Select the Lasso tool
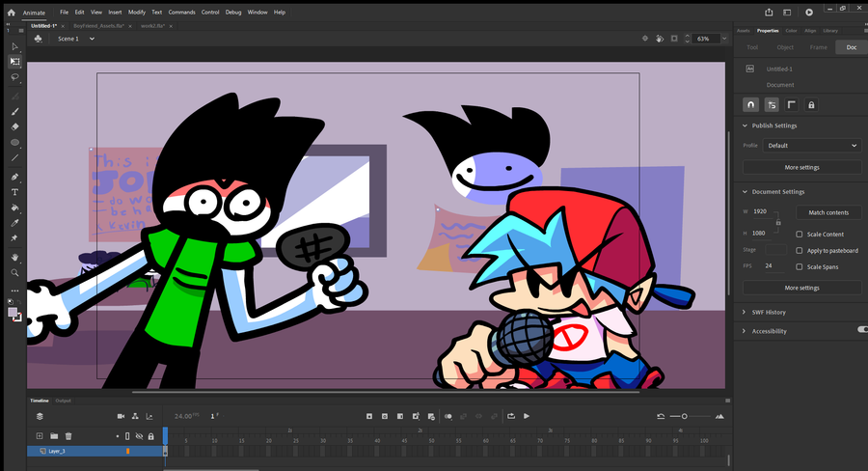 [x=14, y=77]
